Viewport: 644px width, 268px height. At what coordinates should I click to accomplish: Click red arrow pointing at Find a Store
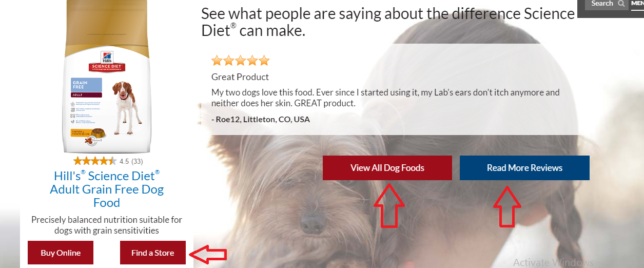click(x=208, y=254)
